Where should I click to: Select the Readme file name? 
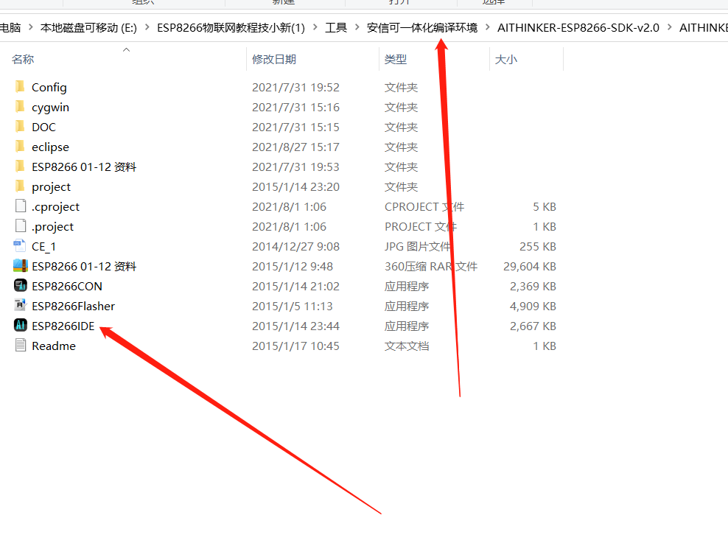pyautogui.click(x=53, y=346)
